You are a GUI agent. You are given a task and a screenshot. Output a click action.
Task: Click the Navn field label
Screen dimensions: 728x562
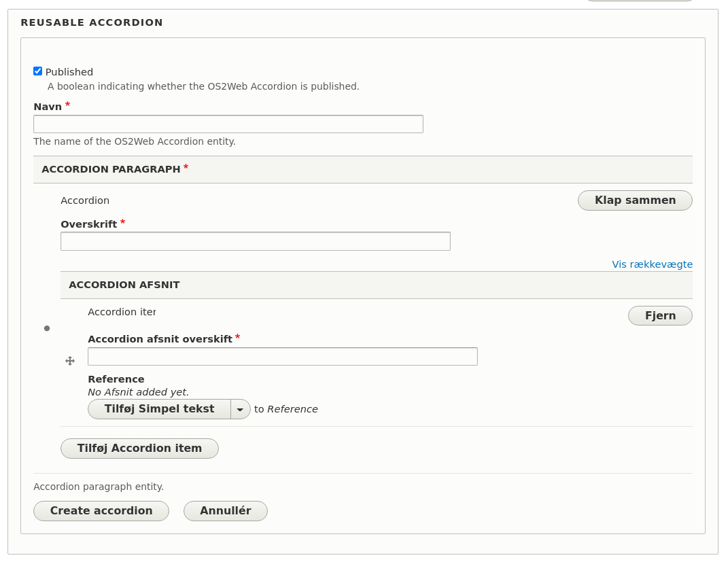[x=48, y=107]
